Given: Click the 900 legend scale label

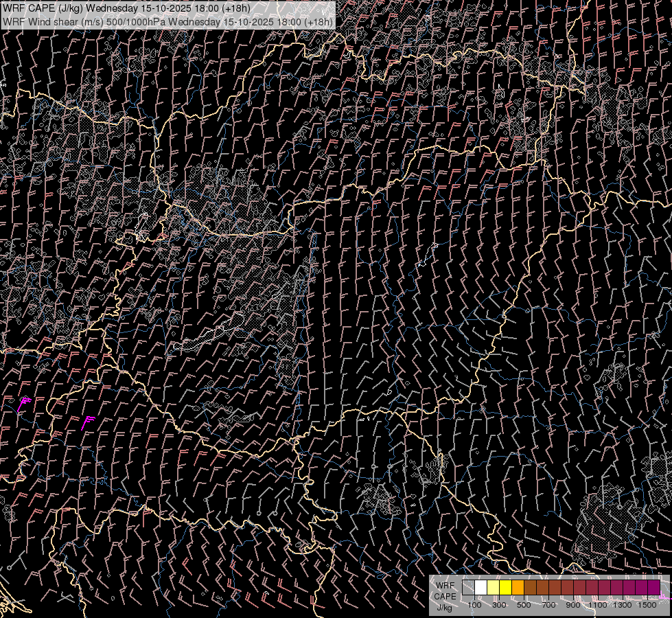Looking at the screenshot, I should [x=573, y=605].
